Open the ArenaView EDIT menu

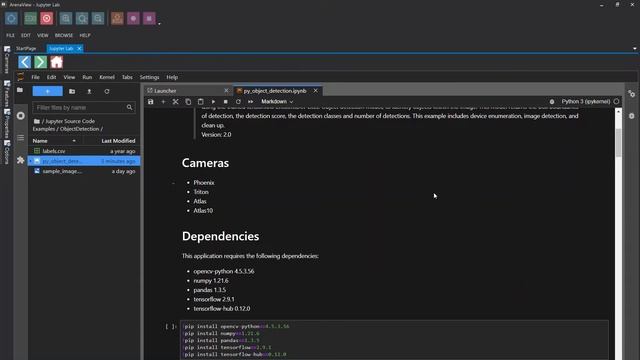(x=26, y=36)
